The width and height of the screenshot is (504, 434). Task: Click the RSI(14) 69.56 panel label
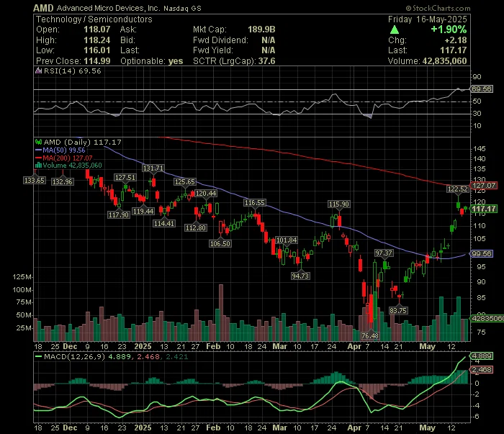72,71
